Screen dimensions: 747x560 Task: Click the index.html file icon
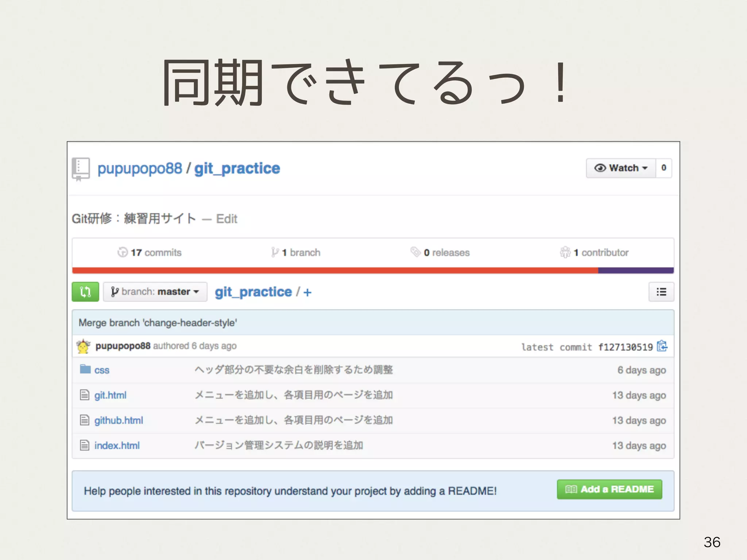[85, 445]
